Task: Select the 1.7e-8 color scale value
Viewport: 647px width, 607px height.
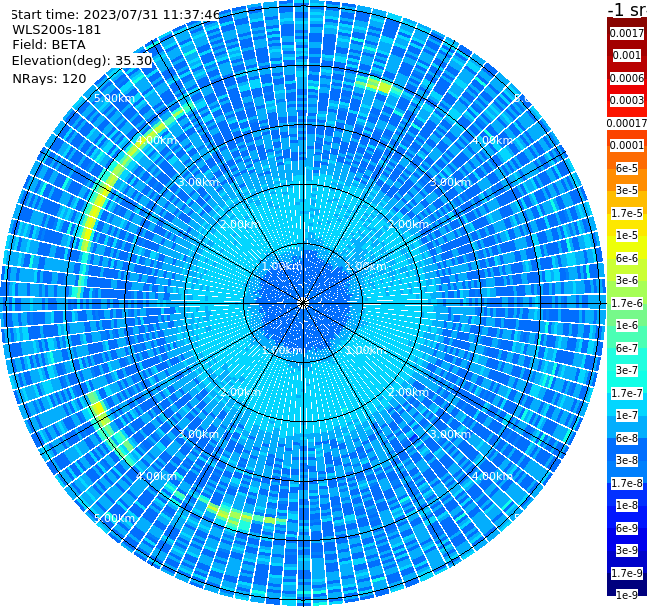Action: pyautogui.click(x=627, y=483)
